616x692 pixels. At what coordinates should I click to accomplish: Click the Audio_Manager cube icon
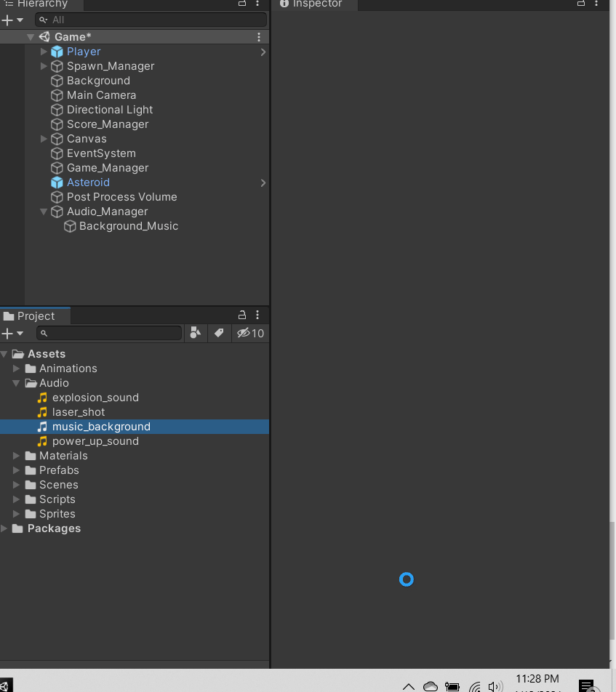tap(57, 212)
